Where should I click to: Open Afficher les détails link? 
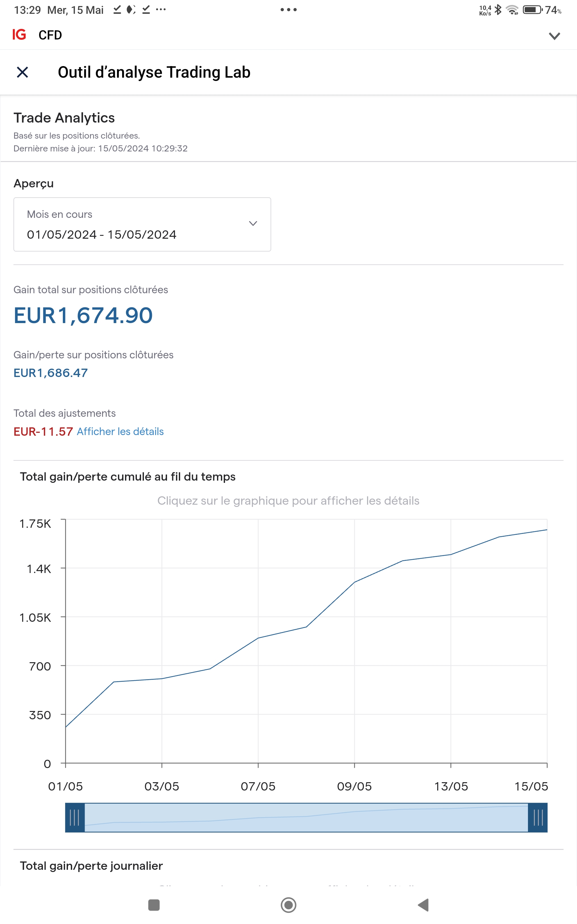(120, 432)
